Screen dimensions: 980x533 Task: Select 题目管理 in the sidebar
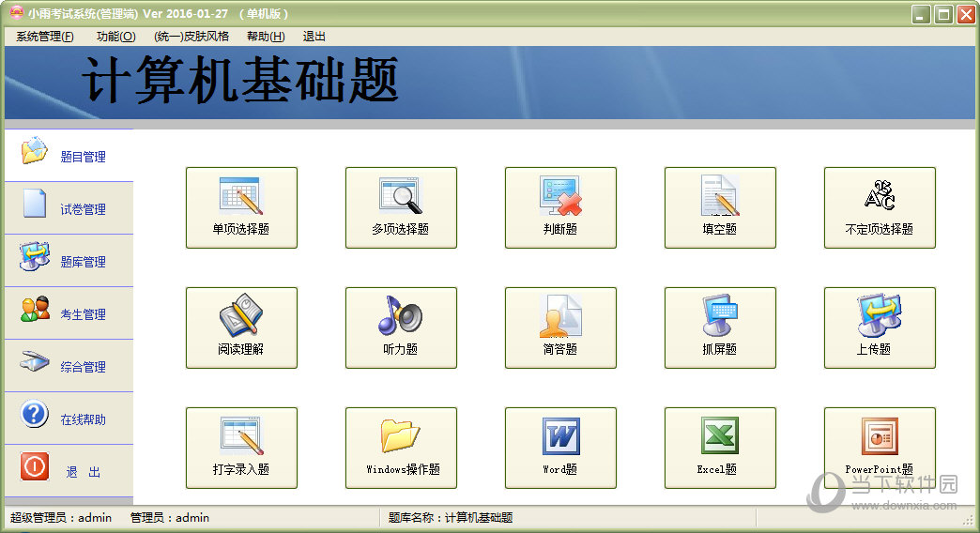[69, 156]
